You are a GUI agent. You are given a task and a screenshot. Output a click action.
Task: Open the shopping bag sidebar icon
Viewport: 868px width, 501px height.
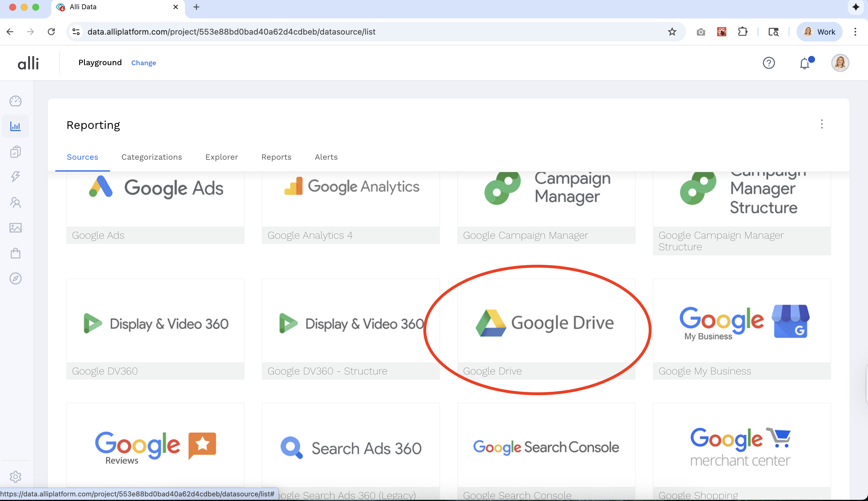pyautogui.click(x=16, y=253)
